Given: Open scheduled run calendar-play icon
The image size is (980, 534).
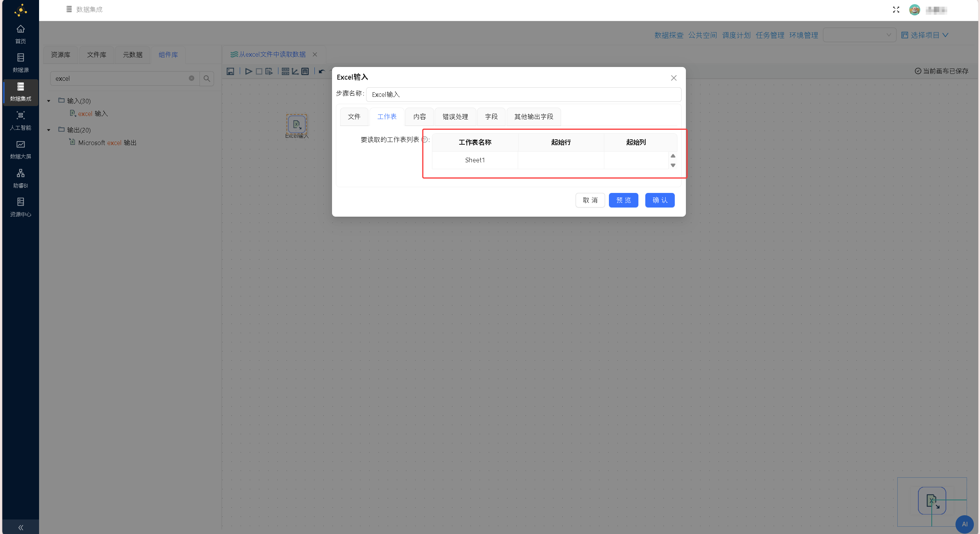Looking at the screenshot, I should coord(269,71).
